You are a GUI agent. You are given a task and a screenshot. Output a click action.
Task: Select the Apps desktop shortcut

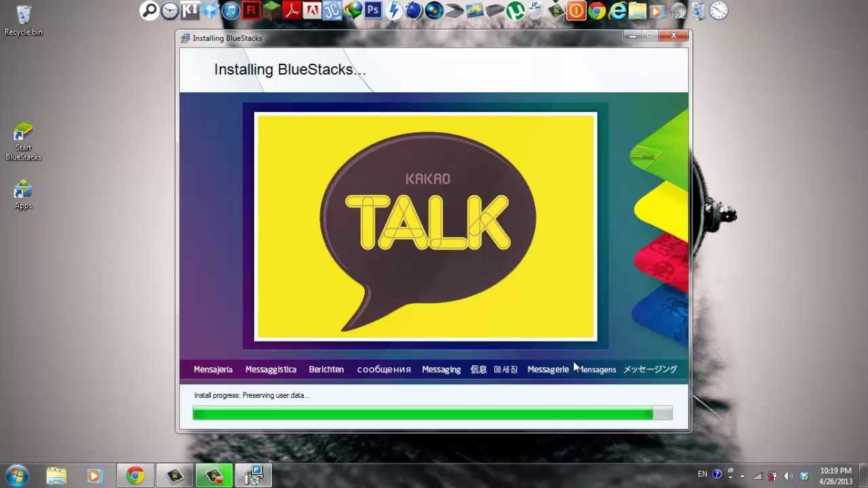(23, 195)
